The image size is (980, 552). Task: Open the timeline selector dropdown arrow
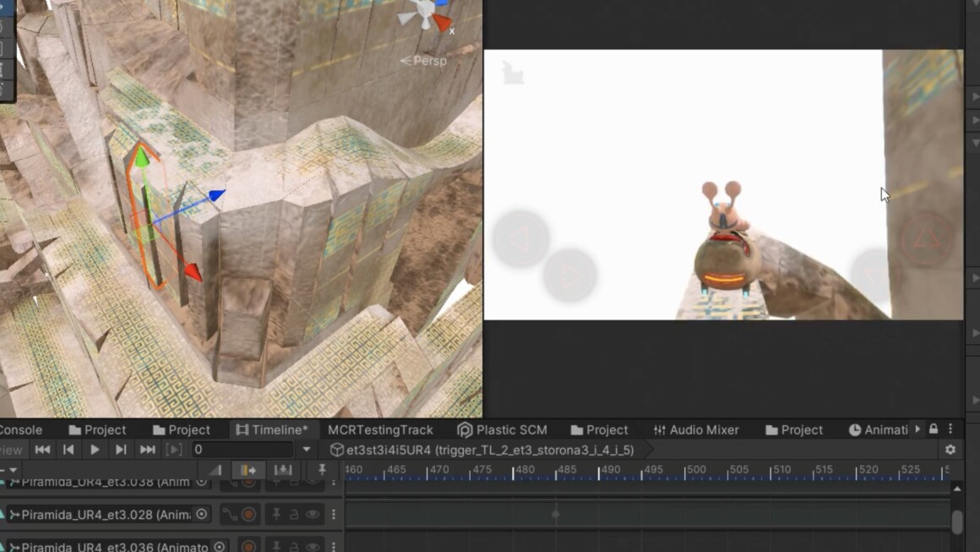pyautogui.click(x=307, y=450)
